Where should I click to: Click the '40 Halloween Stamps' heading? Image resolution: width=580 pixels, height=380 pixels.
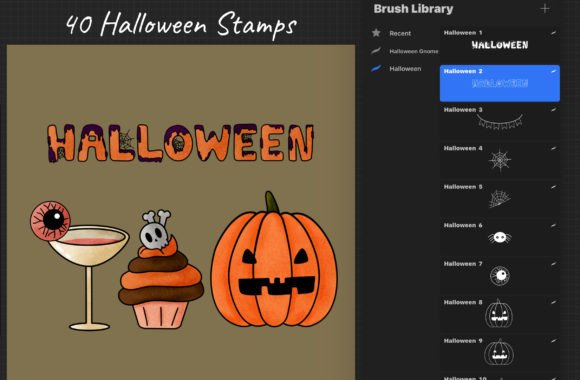181,24
